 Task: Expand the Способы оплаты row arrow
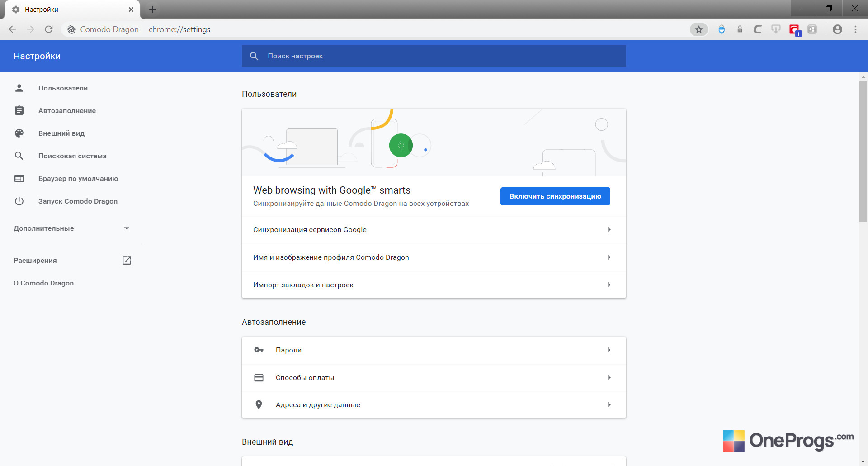(609, 378)
